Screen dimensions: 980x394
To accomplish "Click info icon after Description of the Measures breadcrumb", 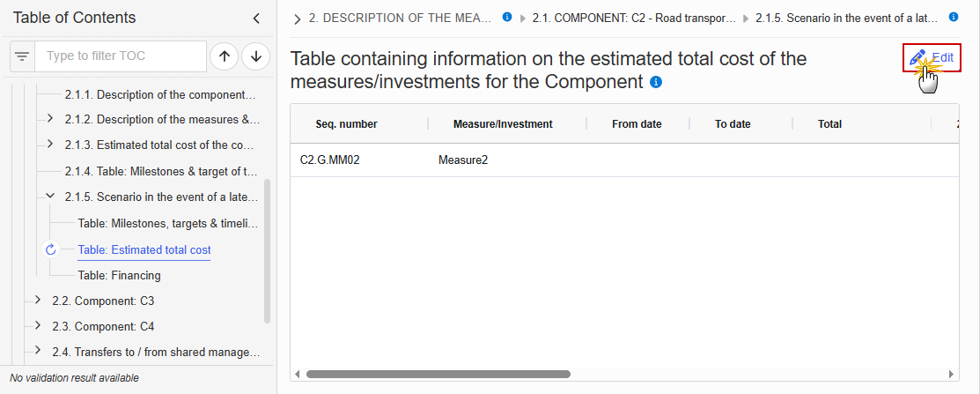I will [x=507, y=18].
